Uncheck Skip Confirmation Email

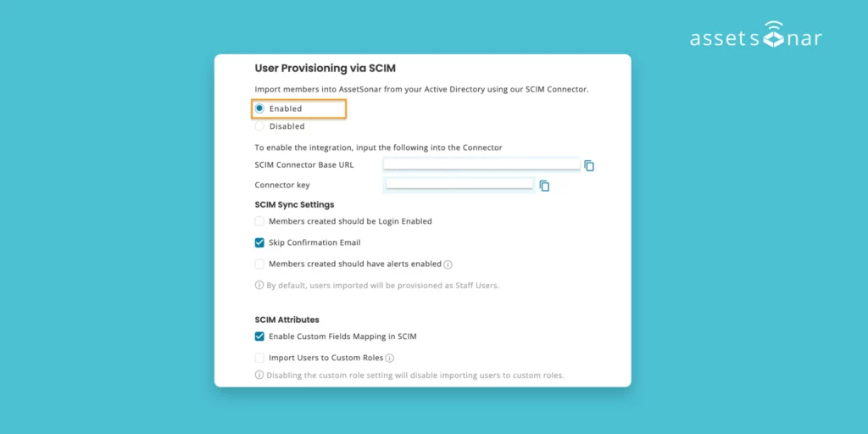click(259, 242)
